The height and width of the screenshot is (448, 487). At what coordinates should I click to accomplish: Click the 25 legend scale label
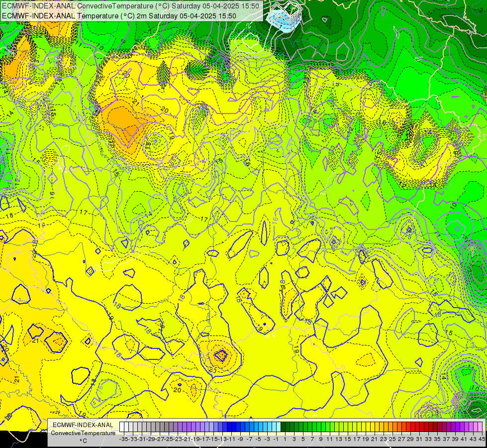pyautogui.click(x=392, y=439)
